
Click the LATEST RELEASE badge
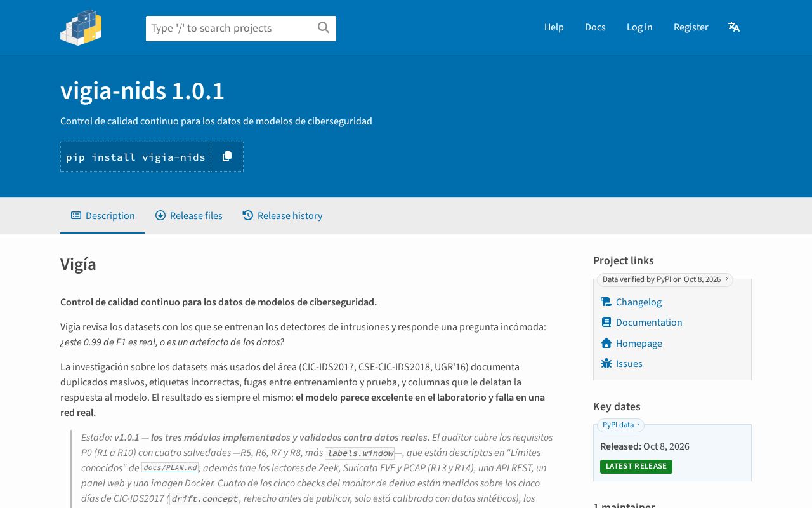pyautogui.click(x=636, y=467)
